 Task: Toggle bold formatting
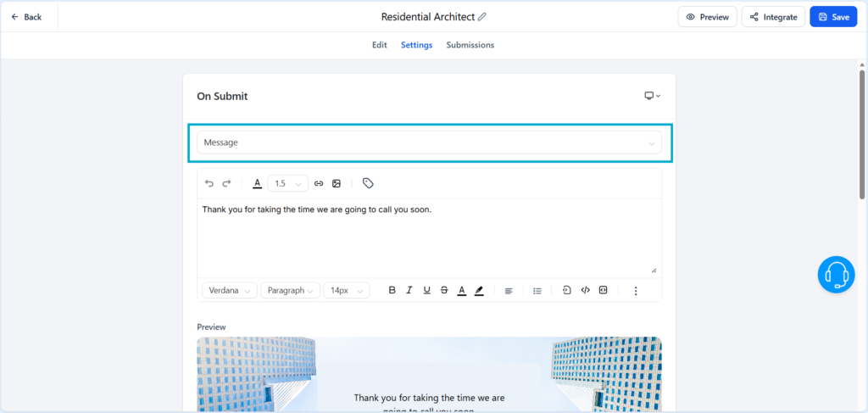(392, 290)
